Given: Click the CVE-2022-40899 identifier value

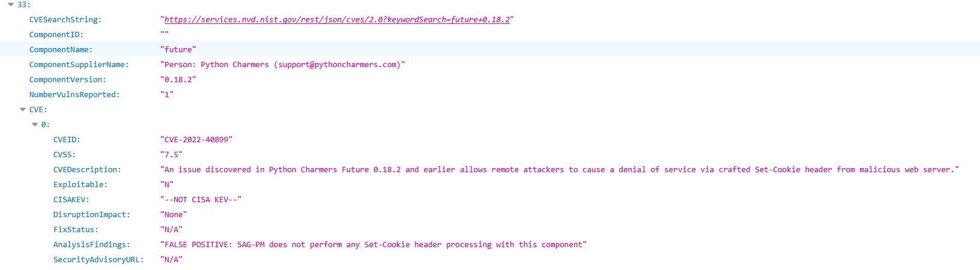Looking at the screenshot, I should 196,140.
